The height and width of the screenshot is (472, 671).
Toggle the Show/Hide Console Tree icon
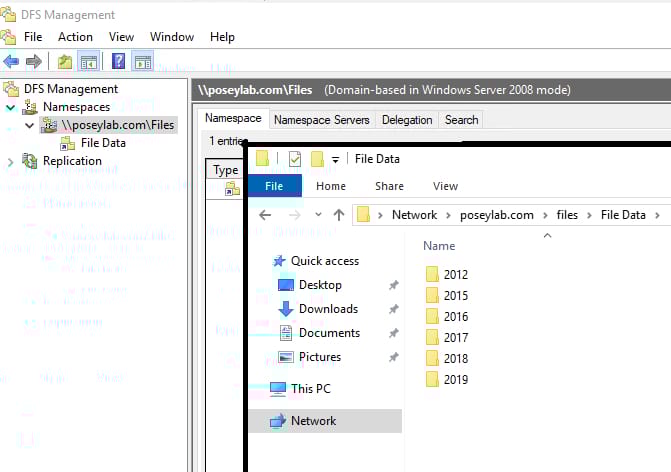click(89, 62)
